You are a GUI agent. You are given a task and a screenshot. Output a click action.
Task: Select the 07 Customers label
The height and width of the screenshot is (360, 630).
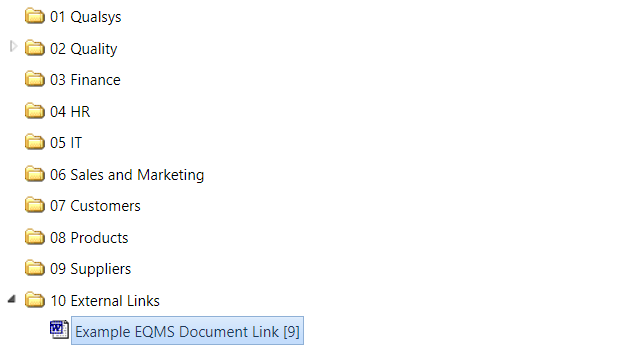95,206
